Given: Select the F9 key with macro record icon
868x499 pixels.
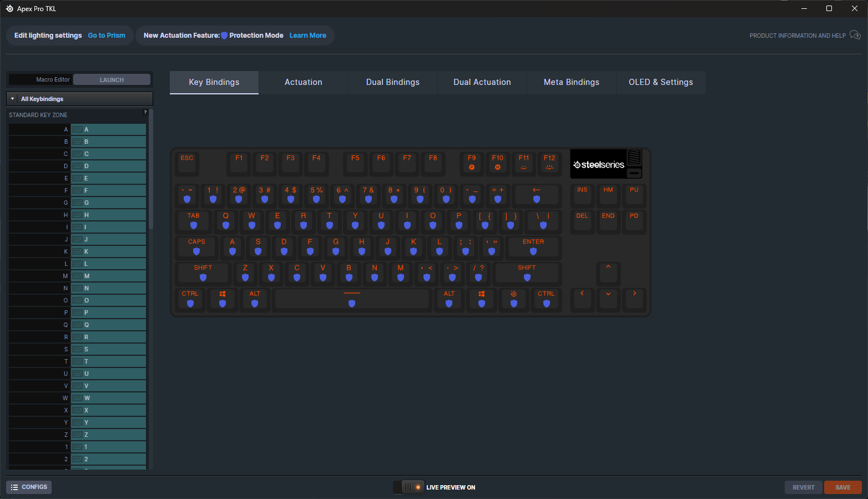Looking at the screenshot, I should 472,163.
